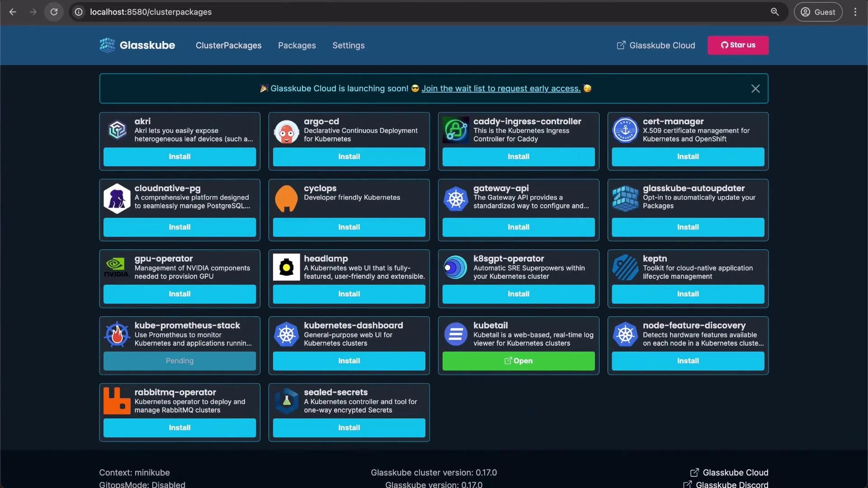Click 'GitopsMode: Disabled' footer text
This screenshot has width=868, height=488.
(x=142, y=484)
